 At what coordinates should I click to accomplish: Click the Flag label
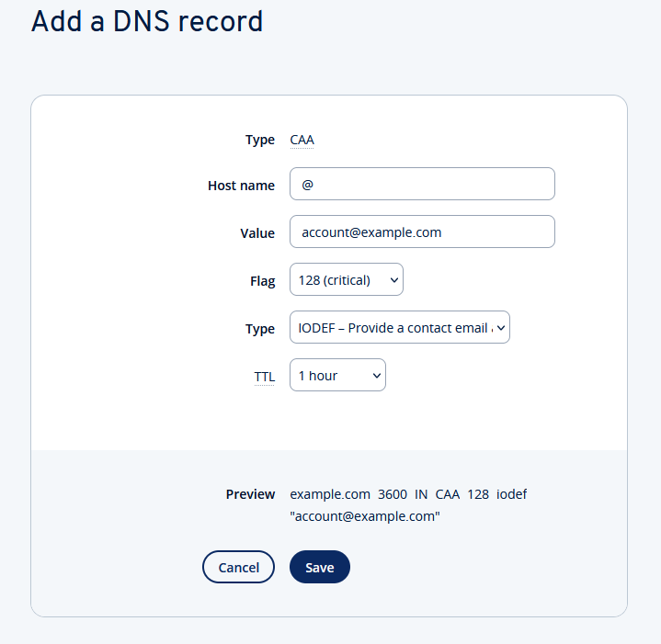[262, 281]
